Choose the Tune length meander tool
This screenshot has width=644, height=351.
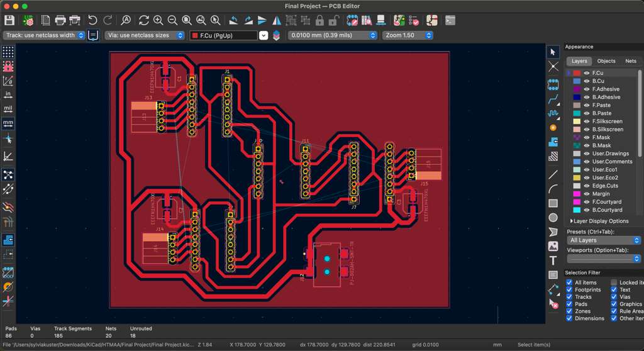click(553, 113)
